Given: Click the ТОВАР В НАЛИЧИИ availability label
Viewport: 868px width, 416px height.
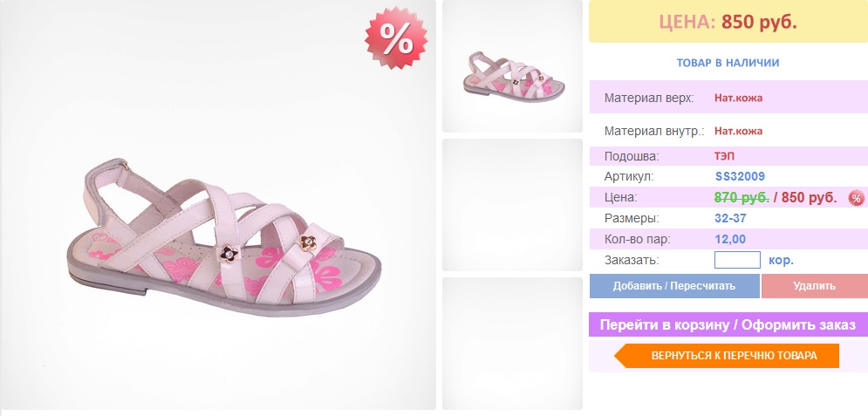Looking at the screenshot, I should [x=728, y=63].
